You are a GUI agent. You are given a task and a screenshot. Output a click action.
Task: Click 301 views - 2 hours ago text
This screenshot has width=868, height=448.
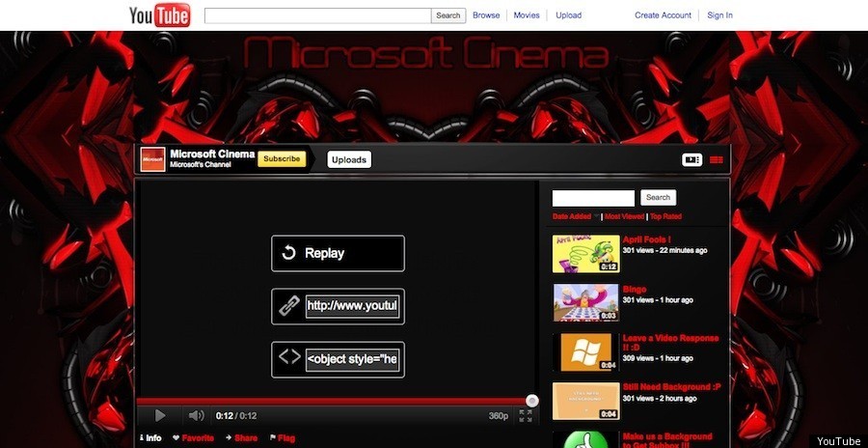[x=660, y=398]
